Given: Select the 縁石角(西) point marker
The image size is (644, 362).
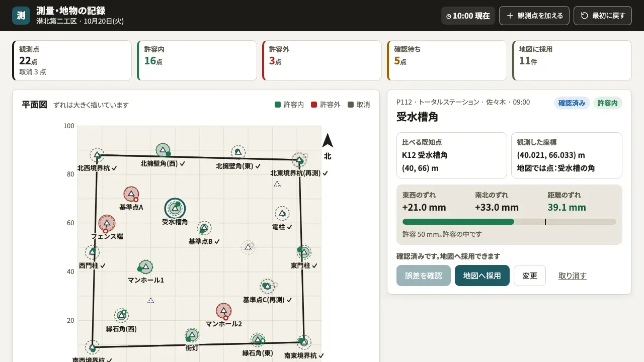Looking at the screenshot, I should pyautogui.click(x=121, y=316).
